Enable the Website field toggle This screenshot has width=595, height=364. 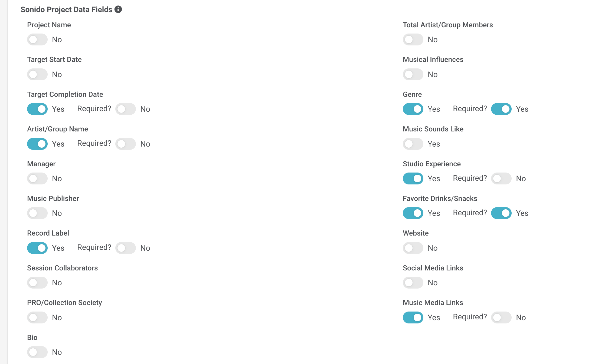pos(413,248)
